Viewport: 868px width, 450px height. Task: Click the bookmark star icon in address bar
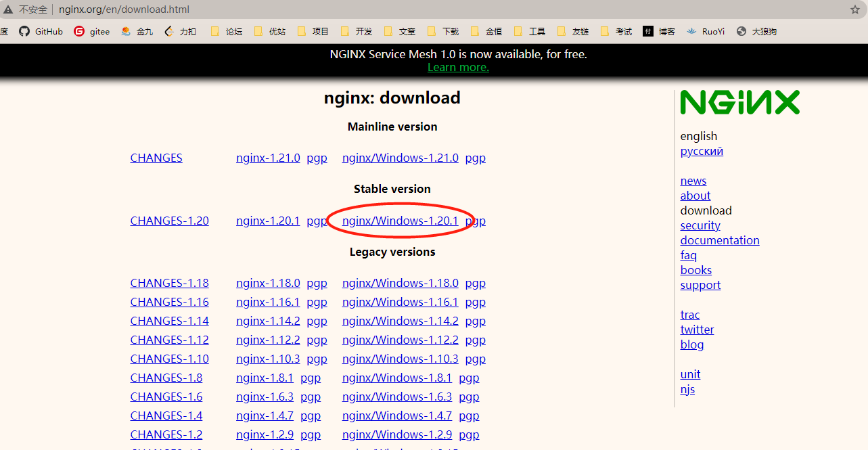pyautogui.click(x=854, y=9)
